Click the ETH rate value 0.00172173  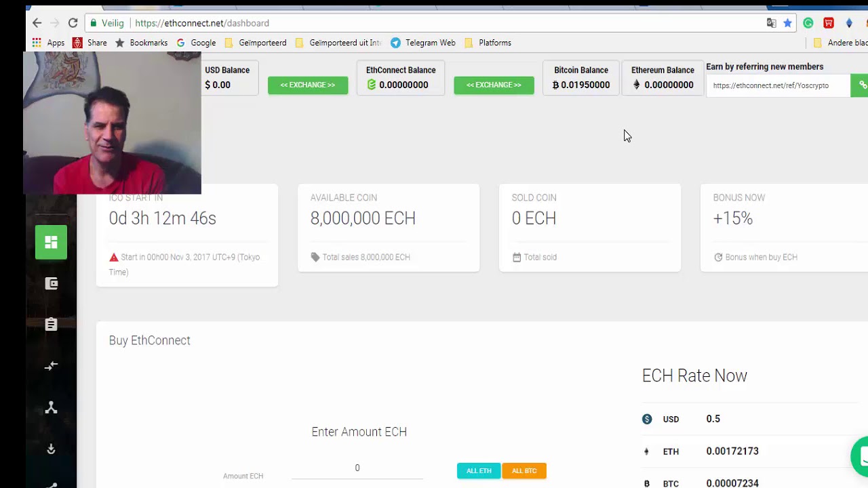tap(732, 451)
